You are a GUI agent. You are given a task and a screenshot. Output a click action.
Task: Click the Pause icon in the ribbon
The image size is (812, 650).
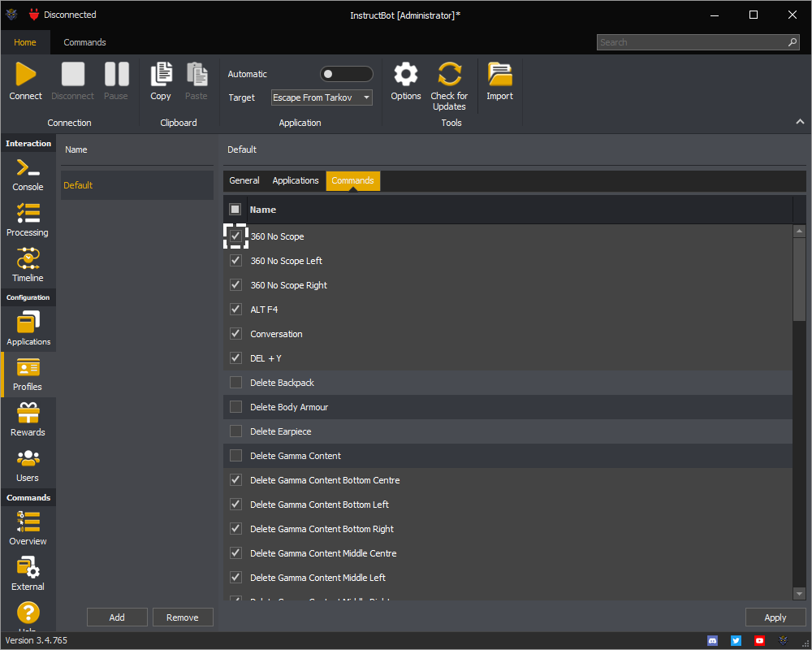click(116, 74)
